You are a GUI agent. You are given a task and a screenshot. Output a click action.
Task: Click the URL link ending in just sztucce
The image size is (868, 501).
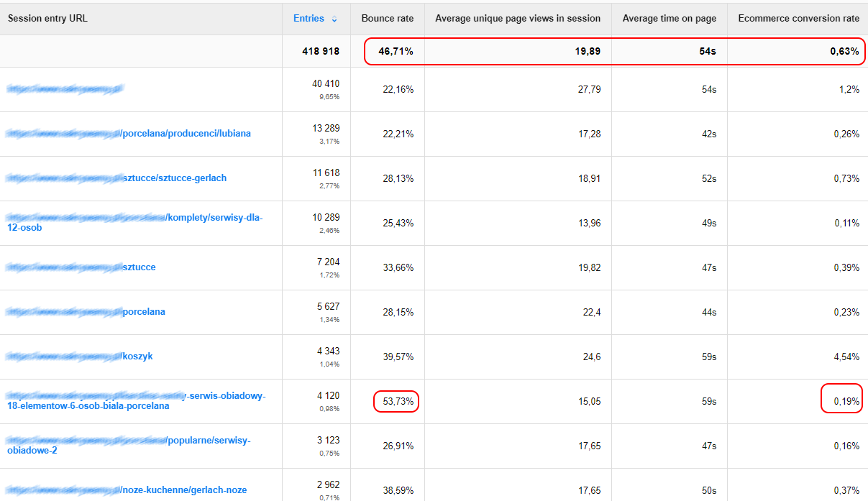(139, 267)
